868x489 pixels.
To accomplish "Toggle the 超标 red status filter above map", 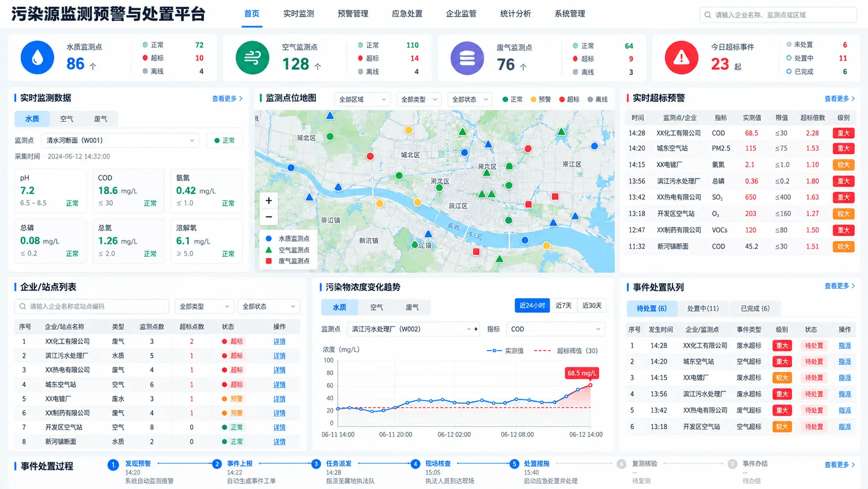I will (569, 99).
